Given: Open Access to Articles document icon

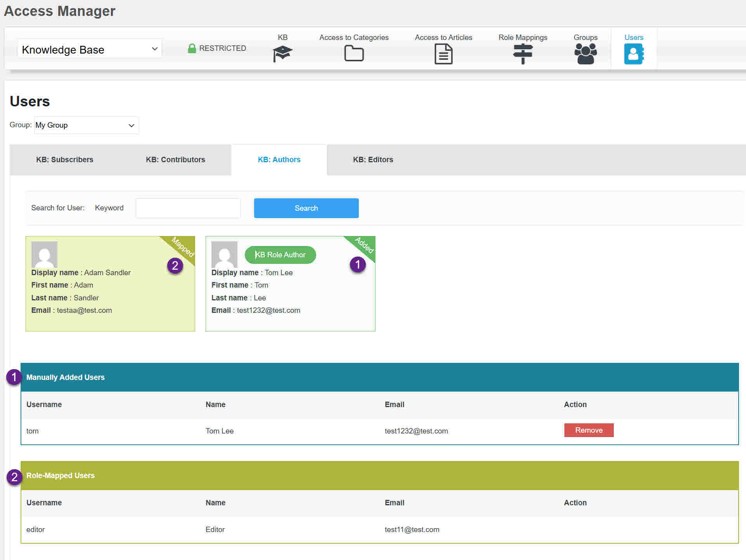Looking at the screenshot, I should pyautogui.click(x=443, y=54).
